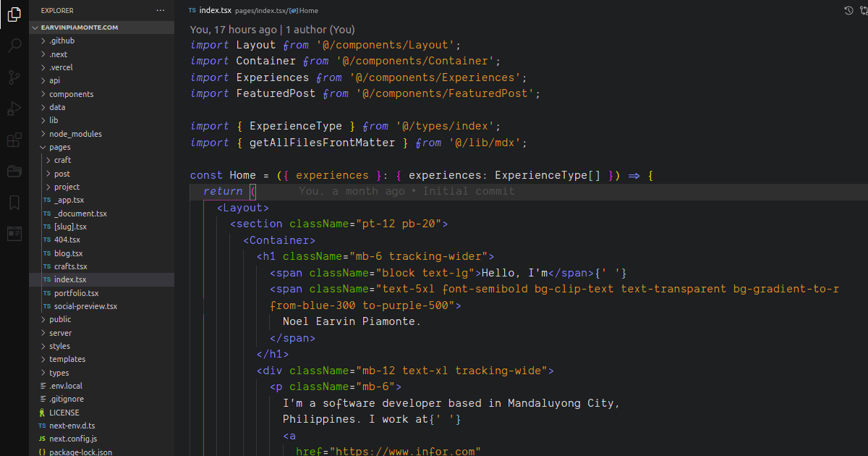The height and width of the screenshot is (456, 868).
Task: Open the Search view in activity bar
Action: coord(14,46)
